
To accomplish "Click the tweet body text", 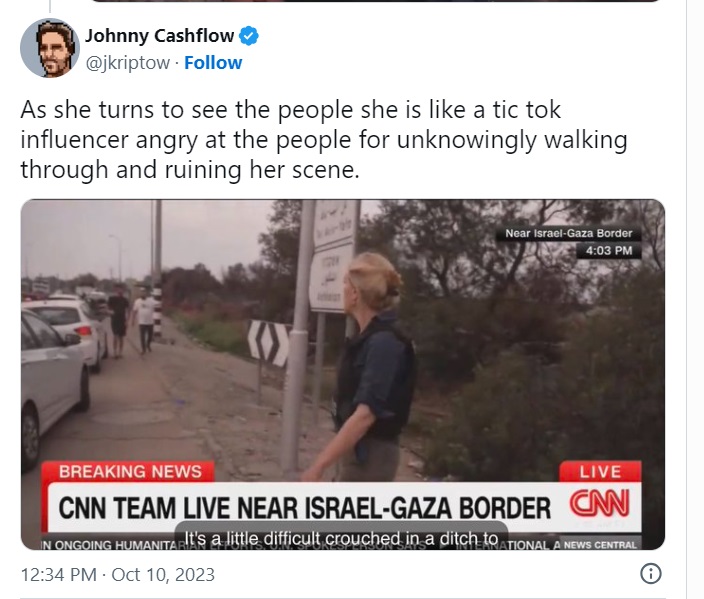I will [323, 140].
